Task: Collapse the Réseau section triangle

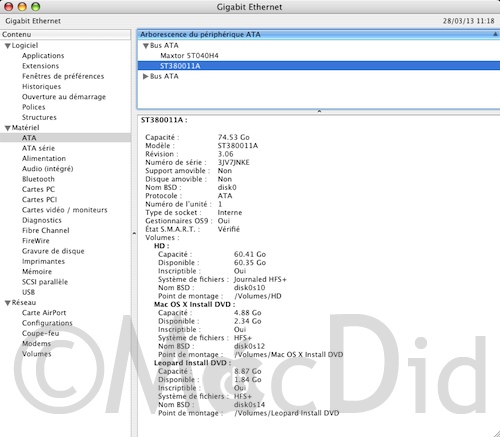Action: coord(7,303)
